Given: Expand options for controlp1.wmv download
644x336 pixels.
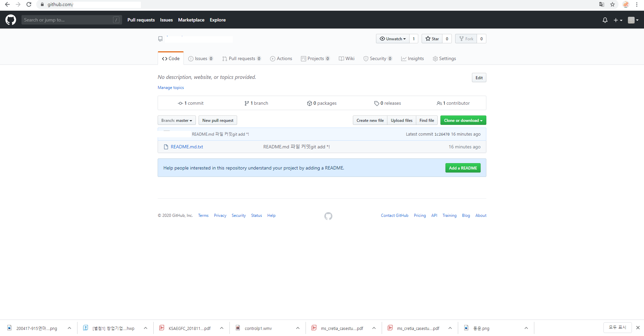Looking at the screenshot, I should [298, 328].
